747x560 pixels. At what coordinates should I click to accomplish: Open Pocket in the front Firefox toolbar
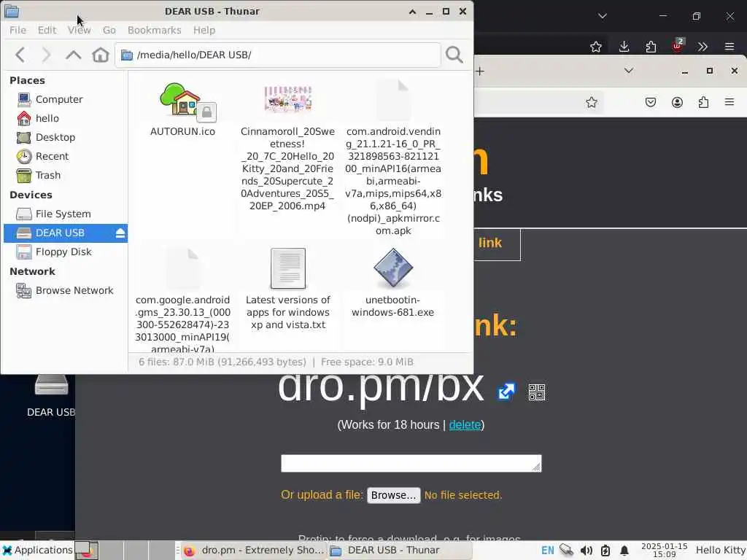tap(650, 102)
